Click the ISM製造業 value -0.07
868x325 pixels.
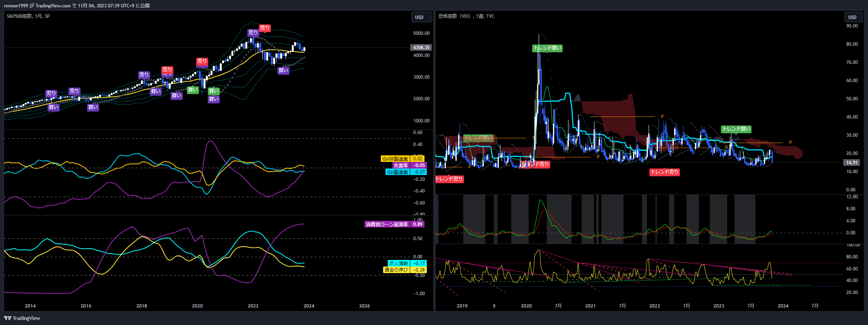pyautogui.click(x=418, y=172)
